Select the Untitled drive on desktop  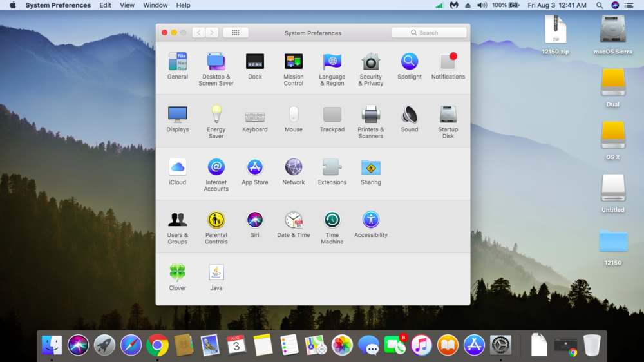coord(613,193)
